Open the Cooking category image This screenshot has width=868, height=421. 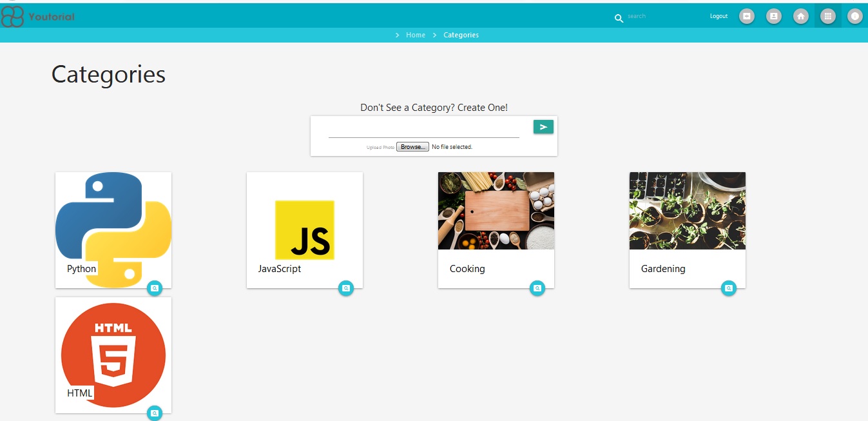click(x=496, y=211)
